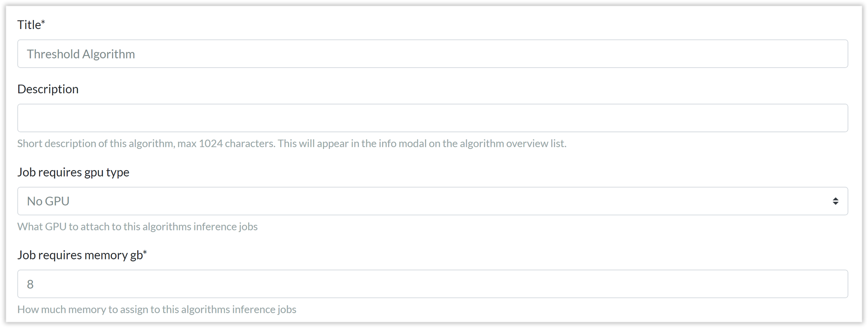Click the up-down arrow icon on GPU select
Viewport: 868px width, 328px height.
pyautogui.click(x=835, y=201)
